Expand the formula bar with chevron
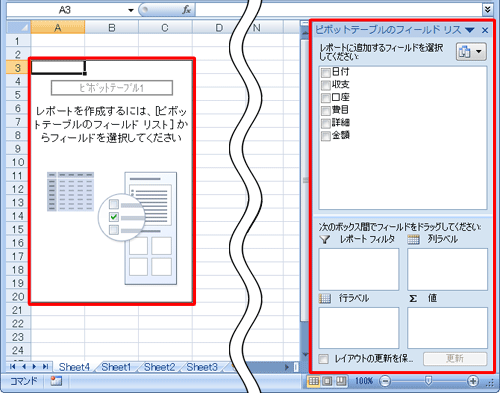Viewport: 500px width, 393px height. click(488, 10)
